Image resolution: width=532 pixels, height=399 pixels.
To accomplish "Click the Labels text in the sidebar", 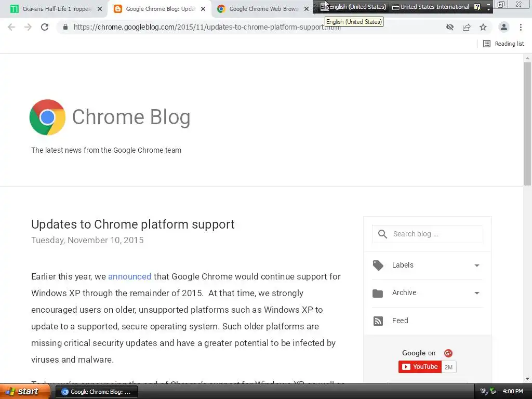I will 403,265.
